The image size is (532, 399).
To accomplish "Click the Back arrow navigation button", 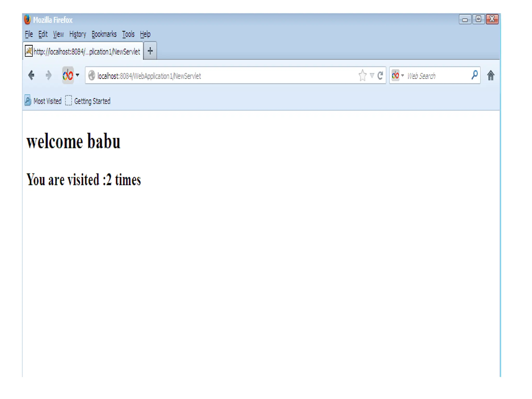I will click(x=31, y=75).
